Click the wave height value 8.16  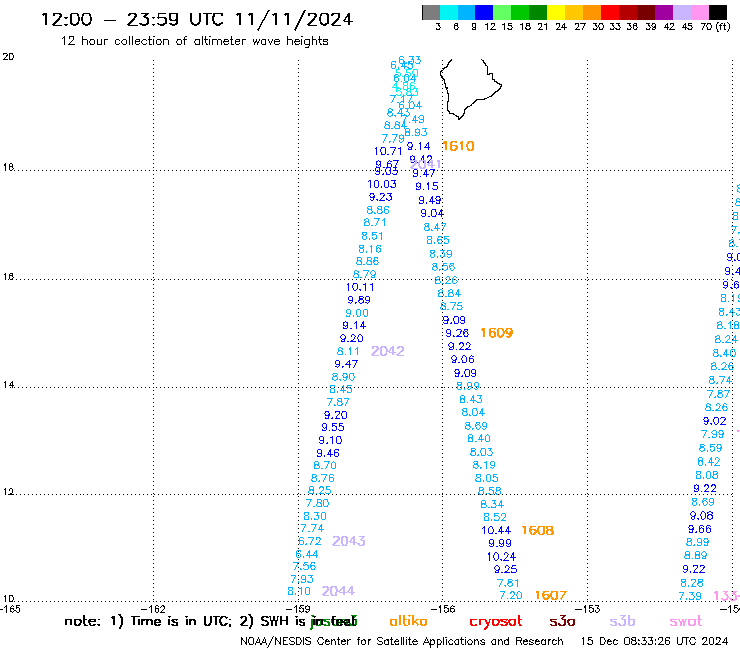pyautogui.click(x=370, y=249)
